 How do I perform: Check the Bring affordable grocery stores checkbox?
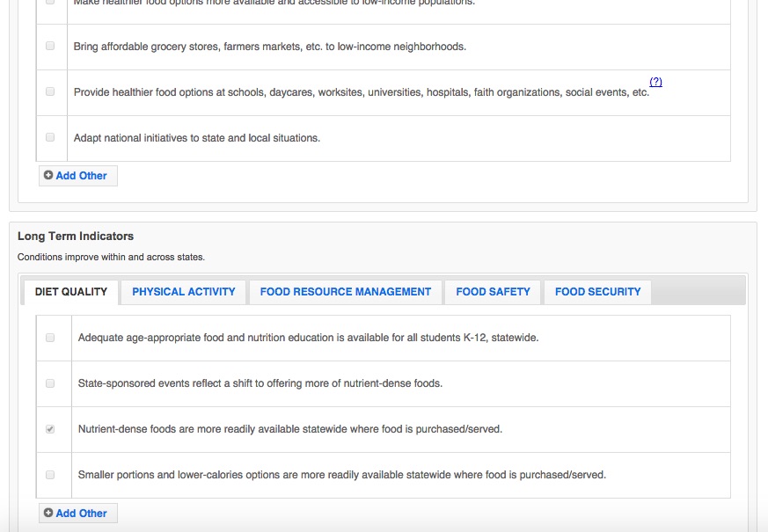[x=50, y=46]
